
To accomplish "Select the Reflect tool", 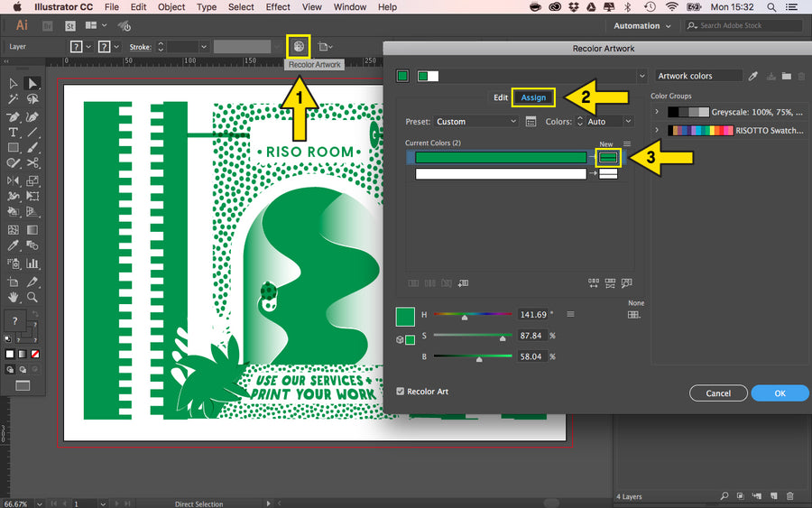I will 13,180.
